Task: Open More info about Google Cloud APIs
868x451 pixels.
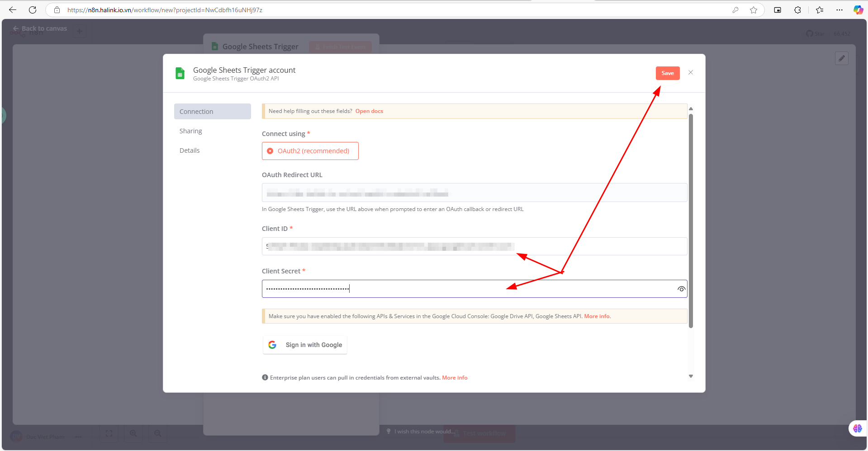Action: tap(597, 316)
